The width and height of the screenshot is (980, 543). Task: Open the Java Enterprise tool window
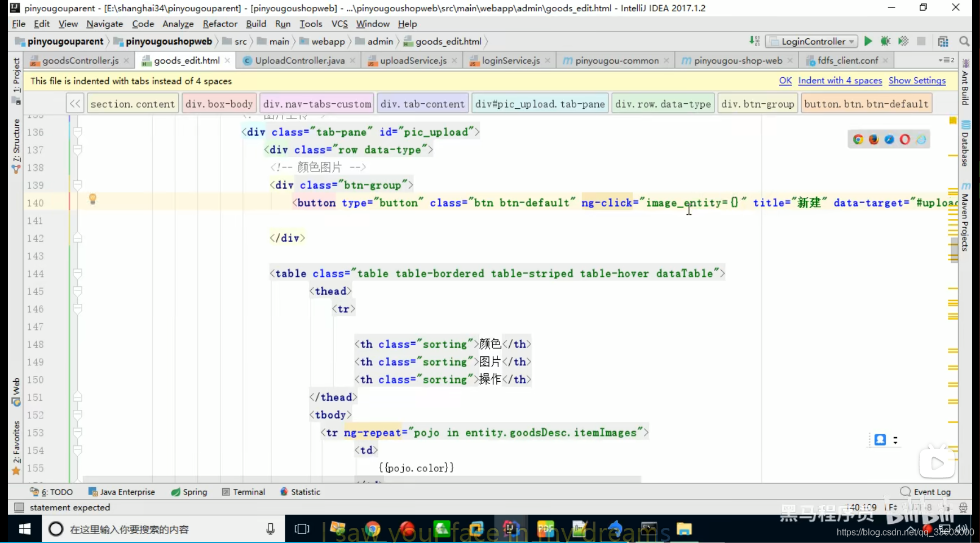122,492
